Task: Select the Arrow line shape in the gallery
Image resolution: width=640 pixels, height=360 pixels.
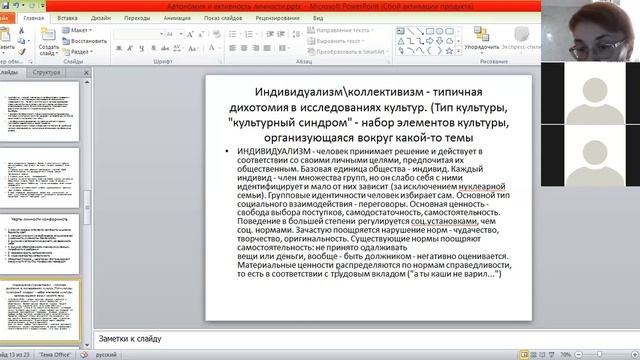Action: (x=420, y=31)
